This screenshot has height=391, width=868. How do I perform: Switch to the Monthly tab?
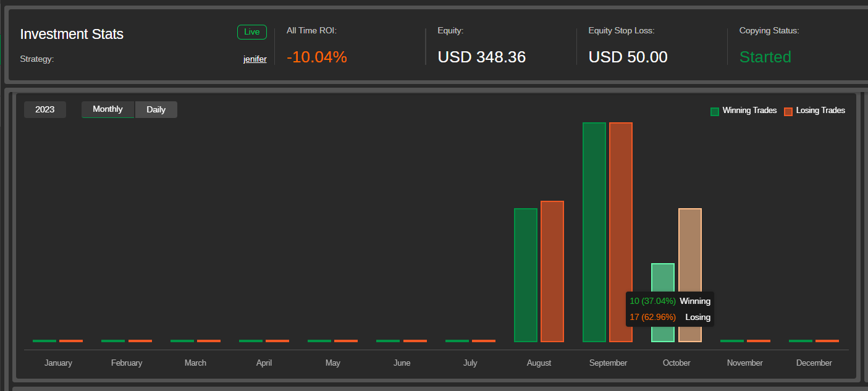pyautogui.click(x=108, y=109)
